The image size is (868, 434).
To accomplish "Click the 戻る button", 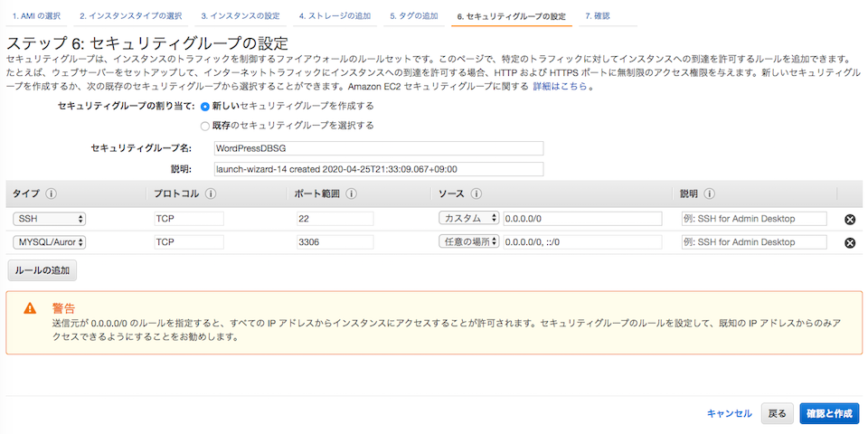I will pyautogui.click(x=778, y=413).
